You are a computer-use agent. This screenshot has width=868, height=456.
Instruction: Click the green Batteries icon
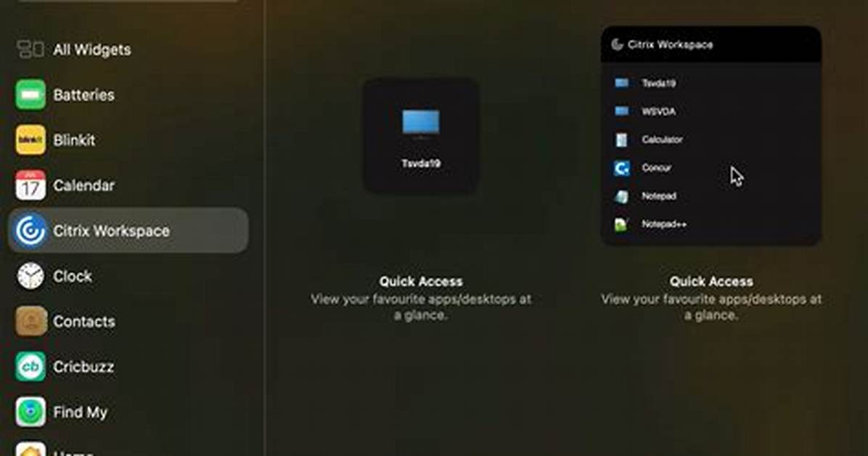click(x=30, y=94)
